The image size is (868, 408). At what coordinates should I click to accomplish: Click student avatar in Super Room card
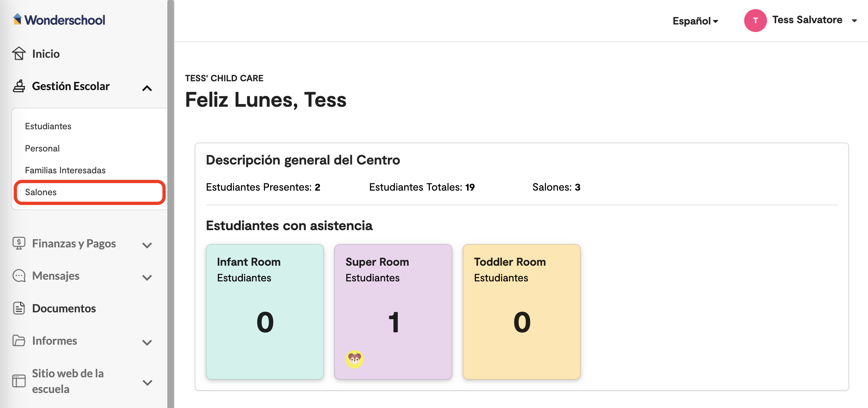click(354, 359)
